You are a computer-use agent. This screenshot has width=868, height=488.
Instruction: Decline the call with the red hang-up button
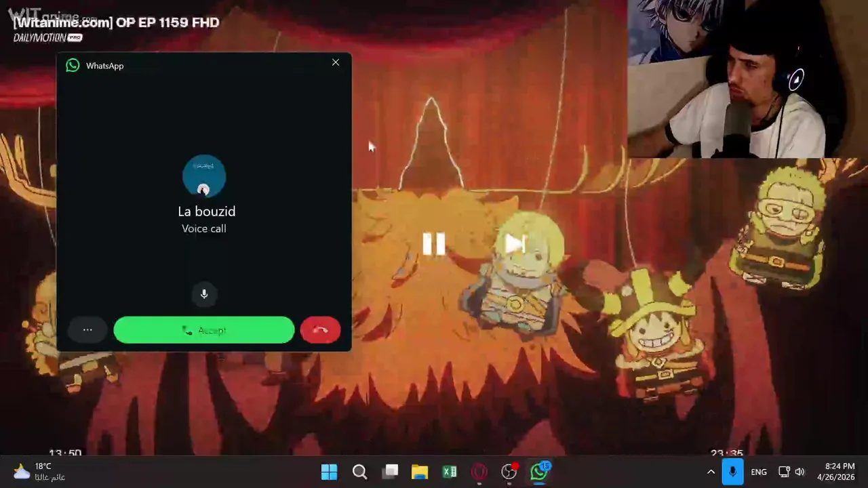coord(320,330)
